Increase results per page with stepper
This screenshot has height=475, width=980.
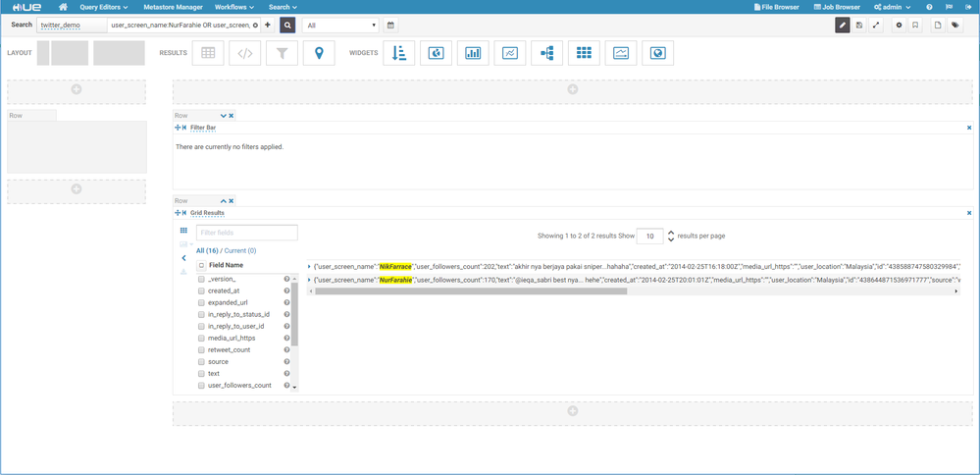click(671, 234)
